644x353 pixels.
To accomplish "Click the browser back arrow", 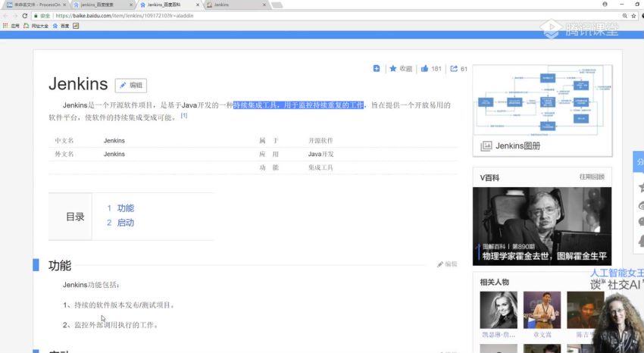I will tap(5, 16).
